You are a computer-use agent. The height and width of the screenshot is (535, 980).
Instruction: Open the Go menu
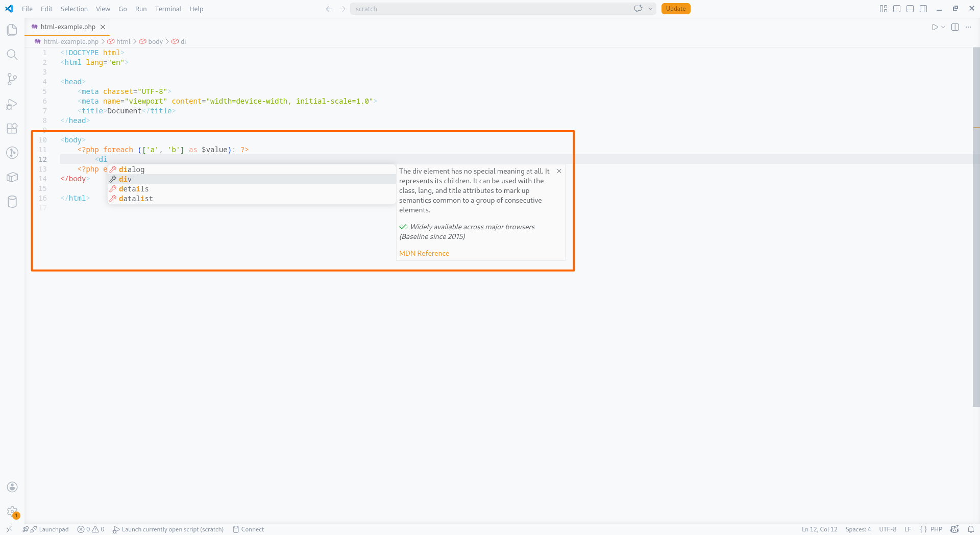pos(122,9)
